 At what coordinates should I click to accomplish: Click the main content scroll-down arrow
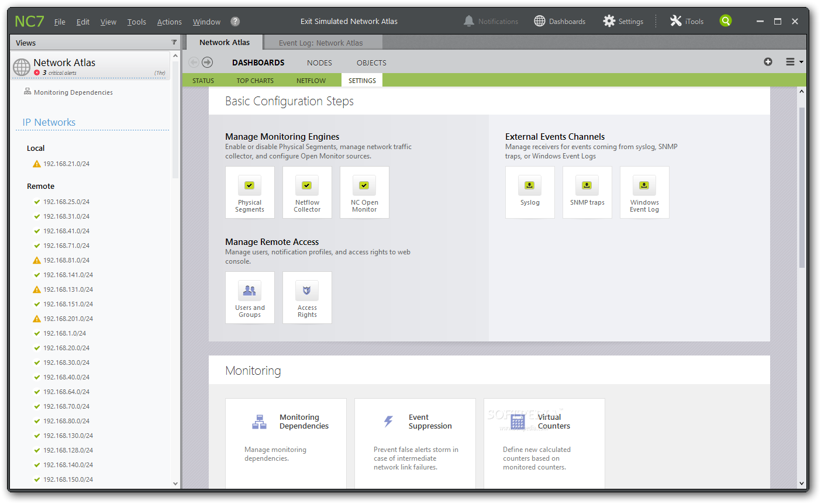pos(802,484)
